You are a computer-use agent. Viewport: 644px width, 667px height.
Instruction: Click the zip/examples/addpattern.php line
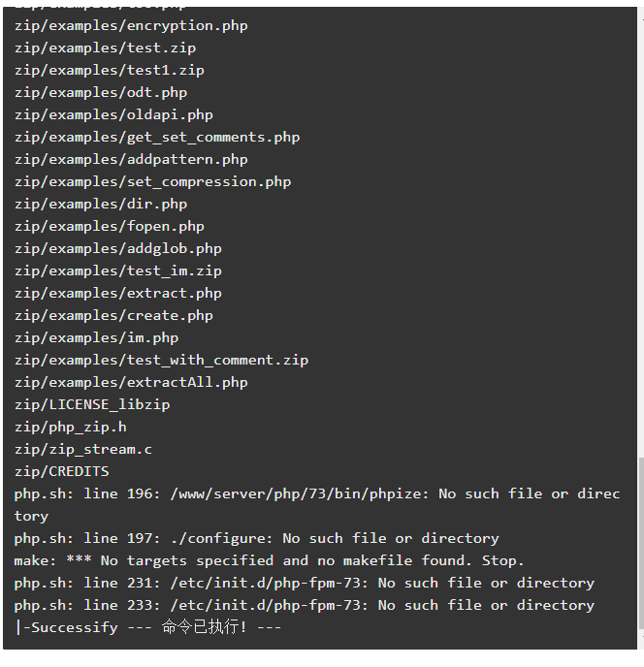click(131, 160)
